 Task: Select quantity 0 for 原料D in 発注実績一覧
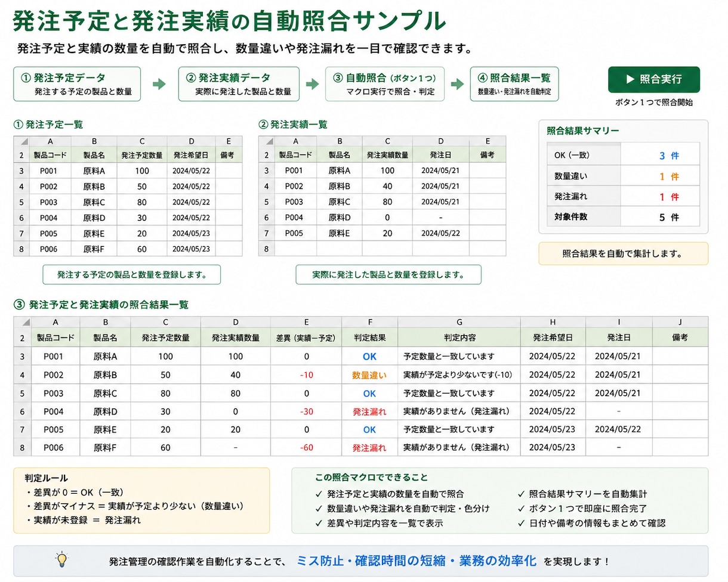coord(387,218)
